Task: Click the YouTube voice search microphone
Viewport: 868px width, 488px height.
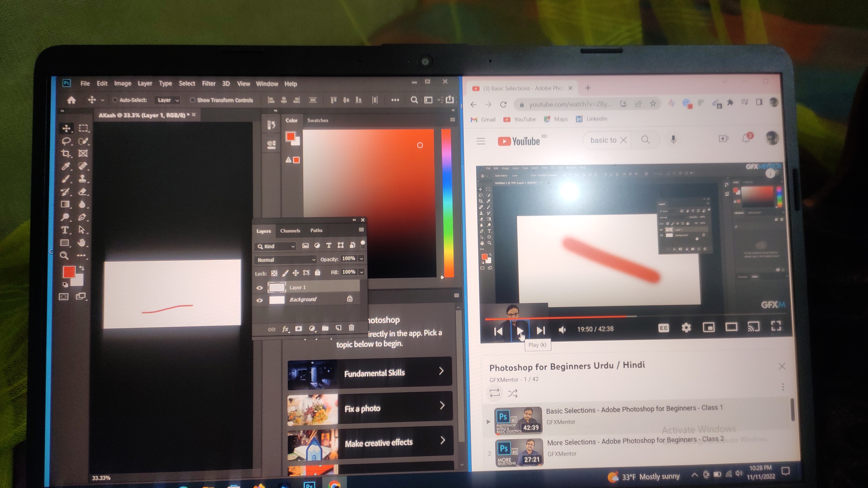Action: click(673, 139)
